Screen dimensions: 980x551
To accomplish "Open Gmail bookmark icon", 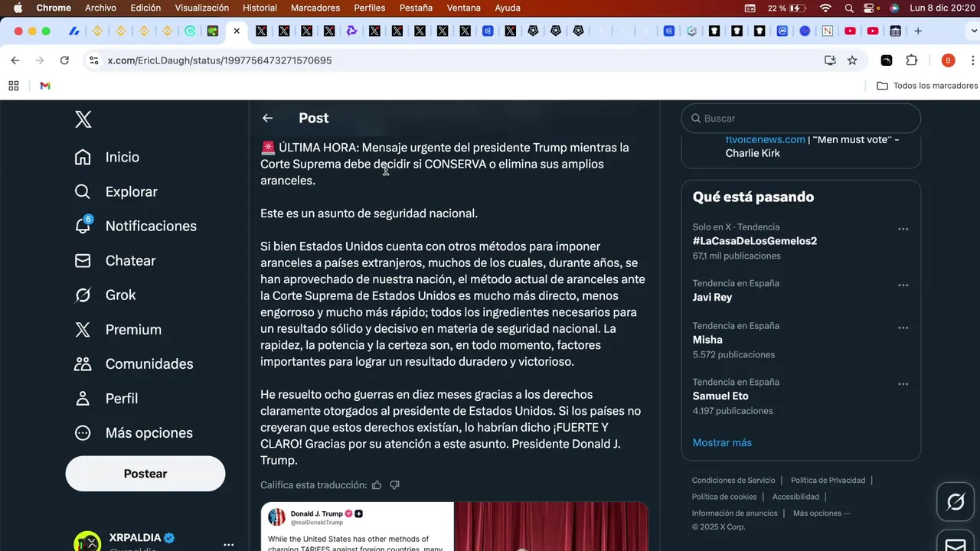I will [x=45, y=86].
